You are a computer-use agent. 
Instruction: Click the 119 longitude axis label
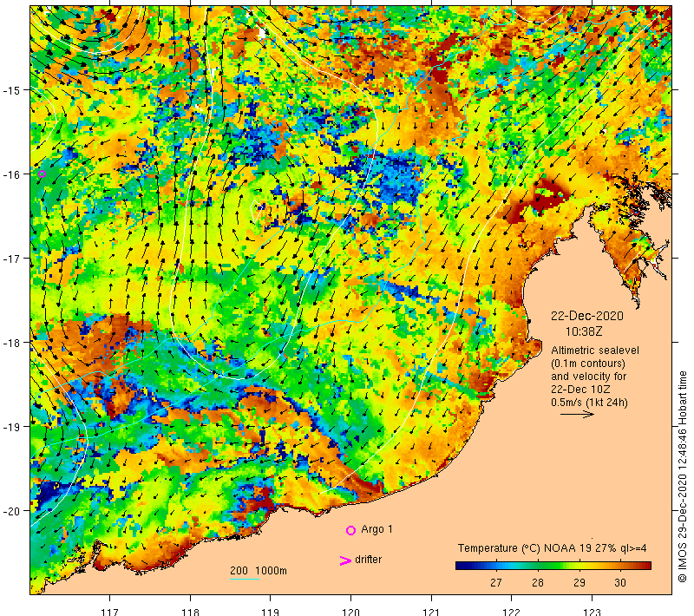click(x=271, y=612)
